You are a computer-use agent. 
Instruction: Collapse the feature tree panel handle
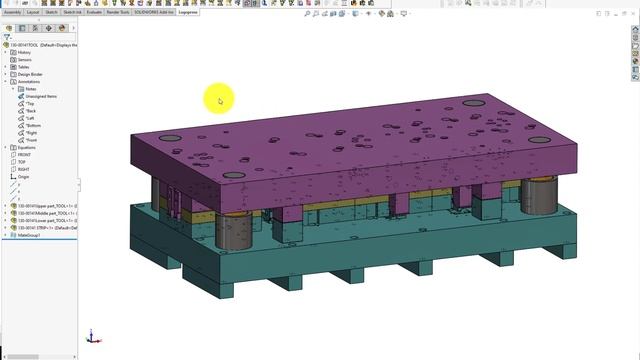coord(79,184)
